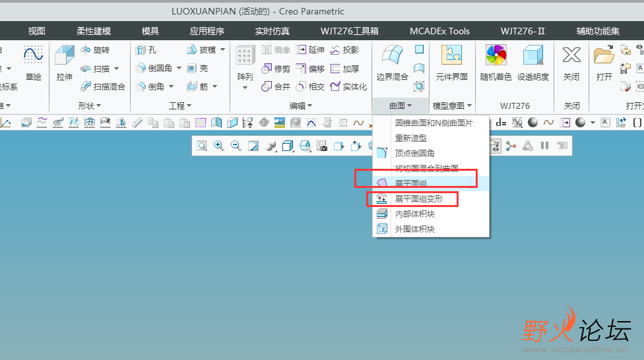Toggle the pause simulation button
The height and width of the screenshot is (360, 644).
tap(544, 145)
